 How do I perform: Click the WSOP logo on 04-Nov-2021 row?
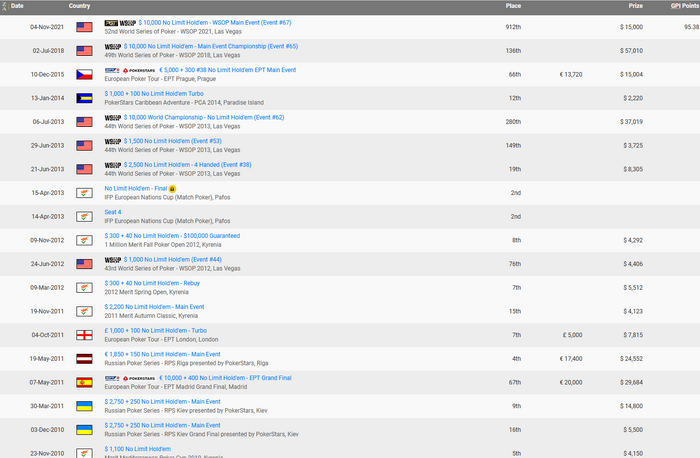tap(127, 23)
